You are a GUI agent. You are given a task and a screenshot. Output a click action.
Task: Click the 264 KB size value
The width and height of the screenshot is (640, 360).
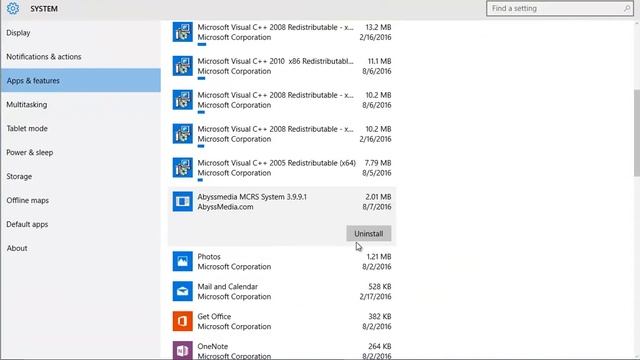pos(380,346)
